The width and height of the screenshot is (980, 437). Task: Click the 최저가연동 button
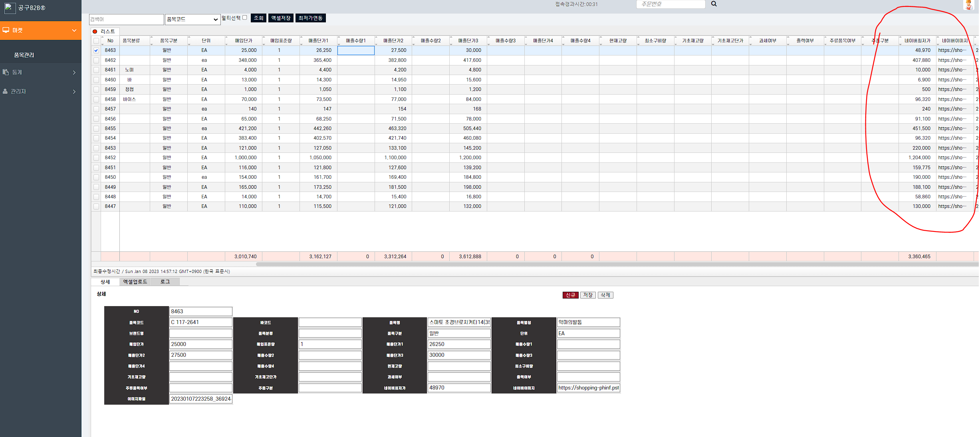310,18
